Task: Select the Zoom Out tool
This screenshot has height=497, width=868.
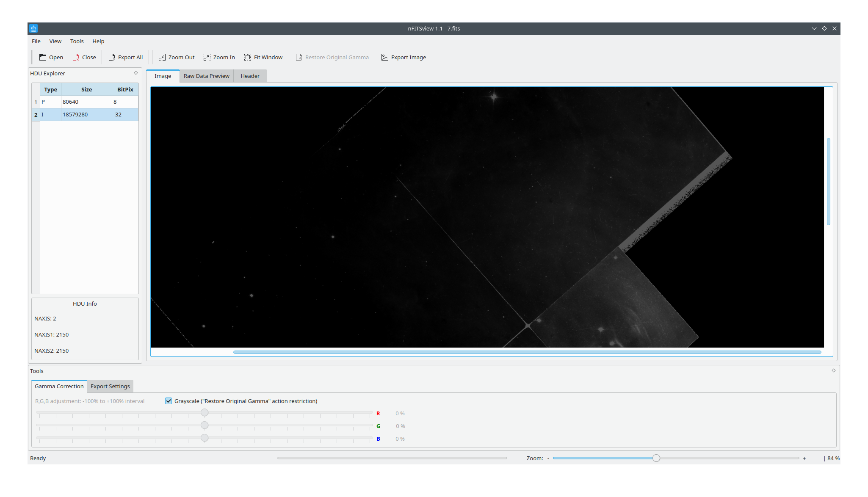Action: tap(176, 57)
